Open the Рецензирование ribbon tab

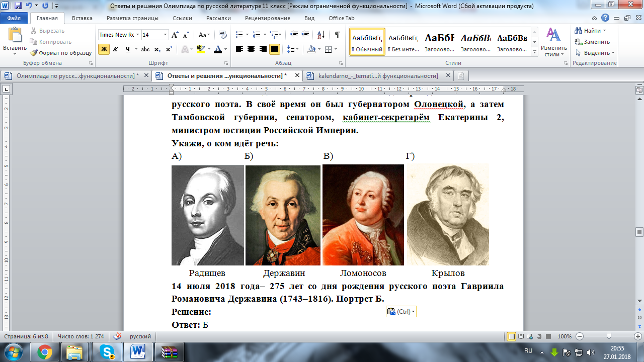point(268,18)
